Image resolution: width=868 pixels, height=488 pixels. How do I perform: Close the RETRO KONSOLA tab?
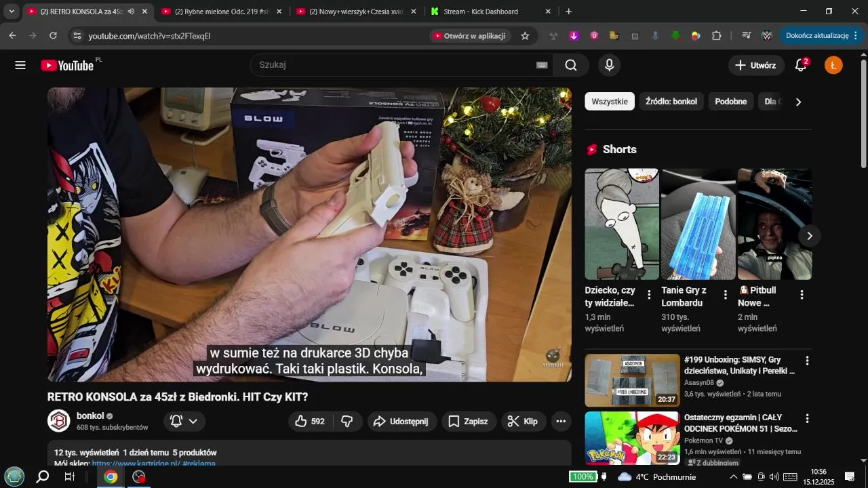pyautogui.click(x=144, y=12)
